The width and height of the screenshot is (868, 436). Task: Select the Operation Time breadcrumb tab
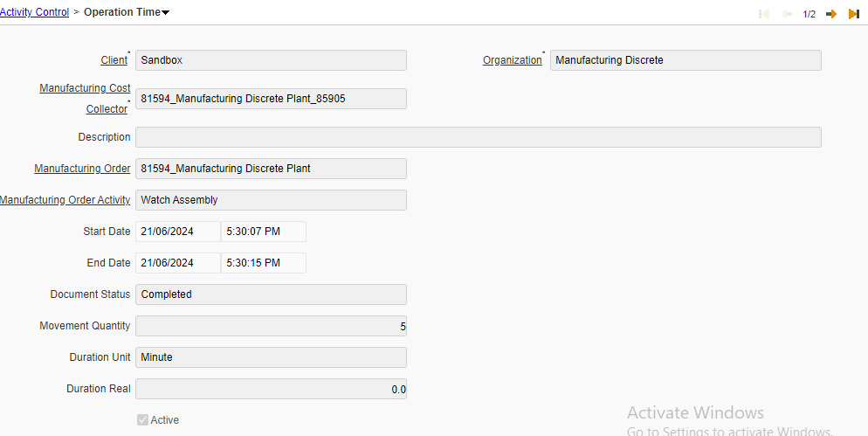121,12
